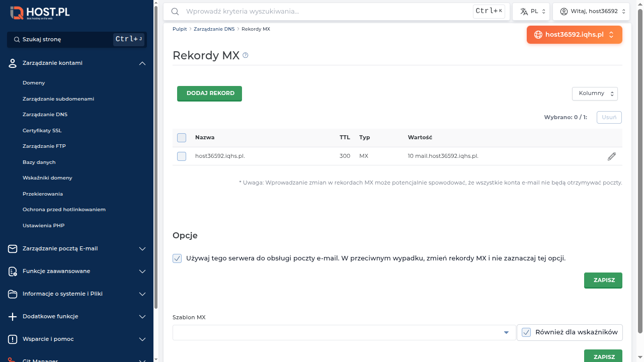The height and width of the screenshot is (362, 644).
Task: Click the user avatar icon beside Witaj
Action: pyautogui.click(x=563, y=11)
